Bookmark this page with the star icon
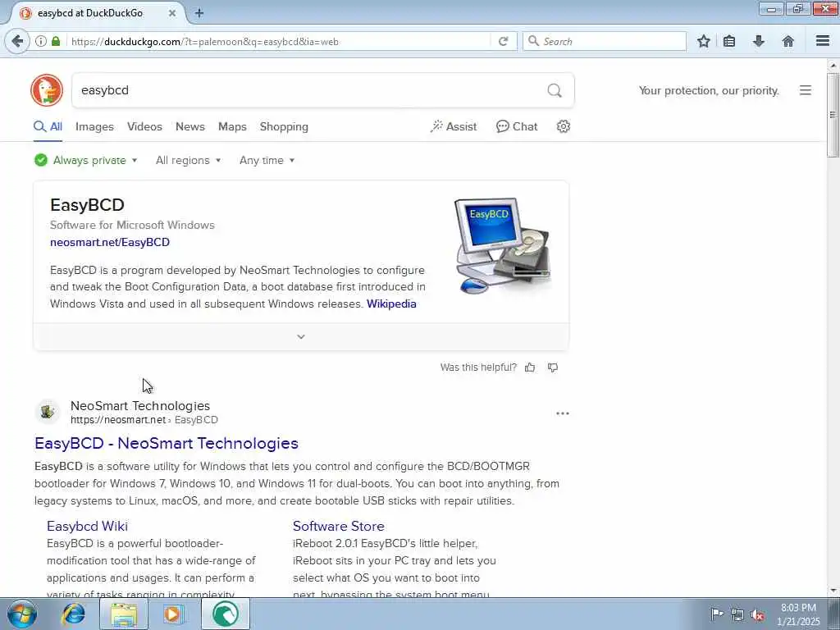840x630 pixels. coord(703,41)
